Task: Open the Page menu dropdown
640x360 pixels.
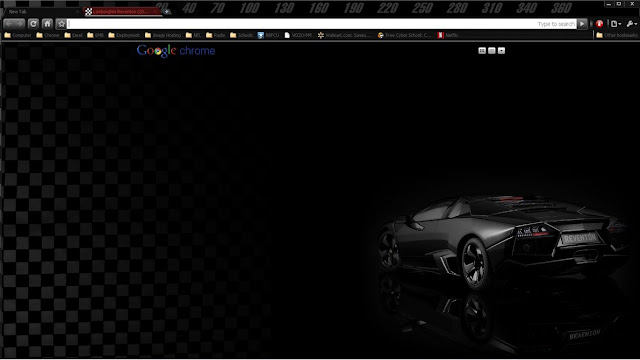Action: click(x=616, y=24)
